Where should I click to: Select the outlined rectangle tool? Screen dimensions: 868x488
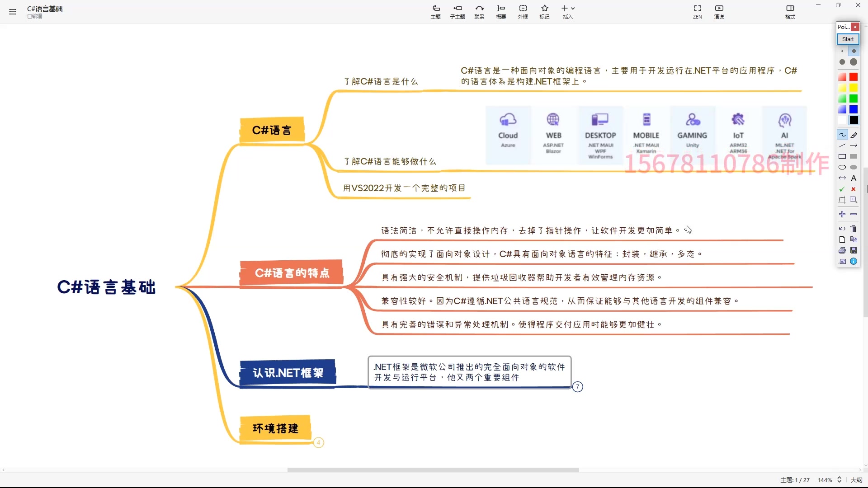(842, 156)
